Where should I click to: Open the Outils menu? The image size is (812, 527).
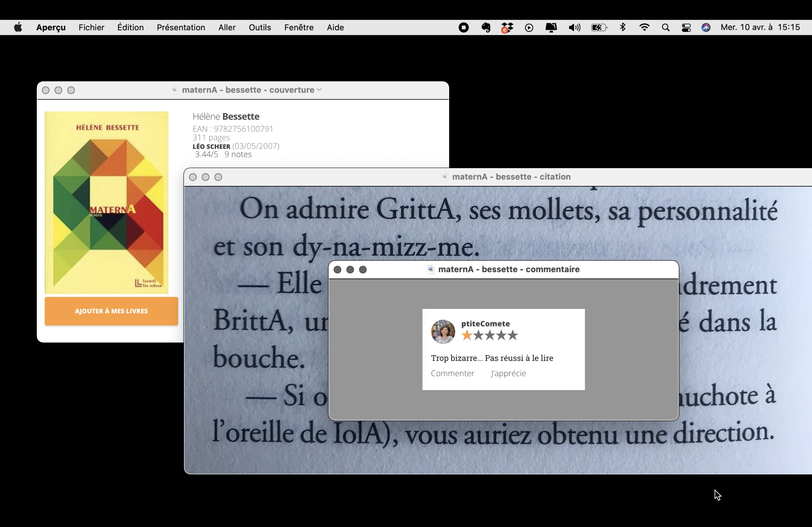[x=260, y=28]
